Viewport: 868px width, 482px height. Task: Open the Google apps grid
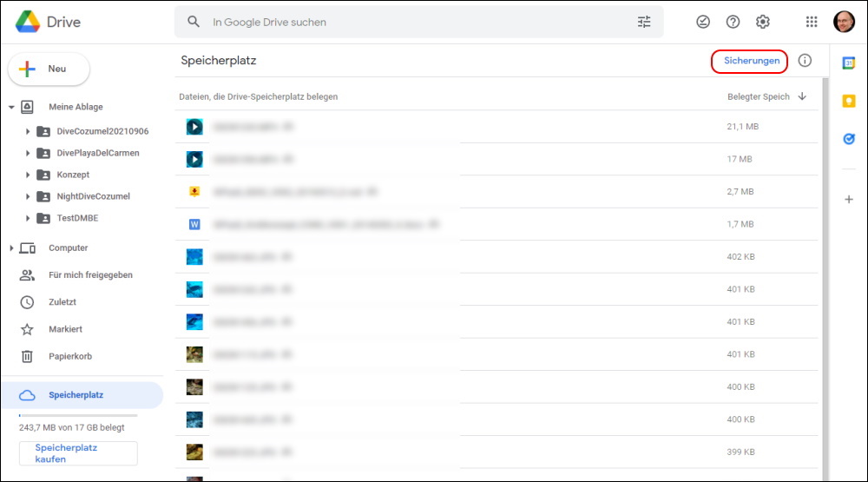812,23
